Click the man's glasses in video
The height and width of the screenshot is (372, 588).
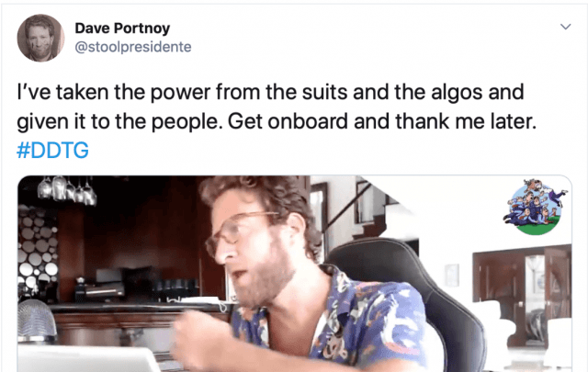click(x=239, y=231)
